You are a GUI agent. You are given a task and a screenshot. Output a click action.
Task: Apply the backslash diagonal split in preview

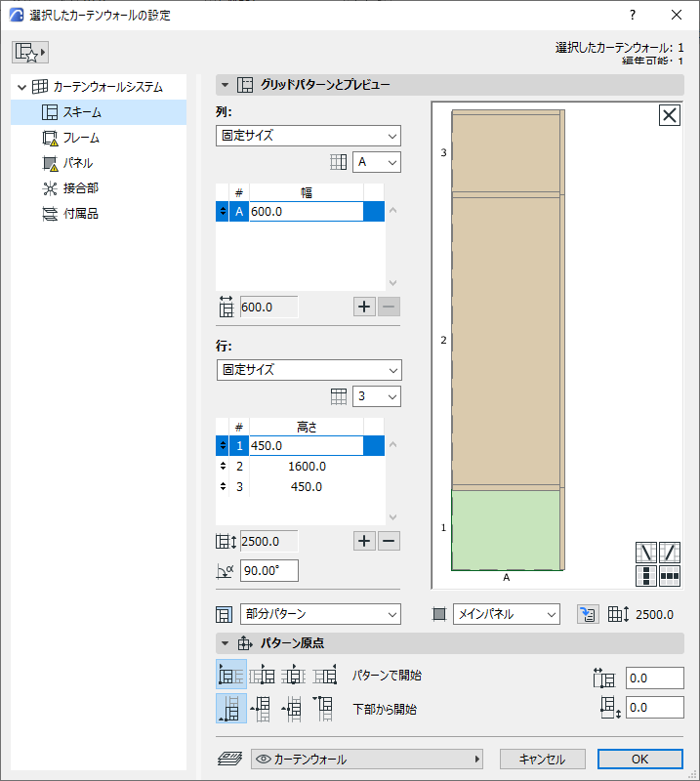click(x=645, y=553)
